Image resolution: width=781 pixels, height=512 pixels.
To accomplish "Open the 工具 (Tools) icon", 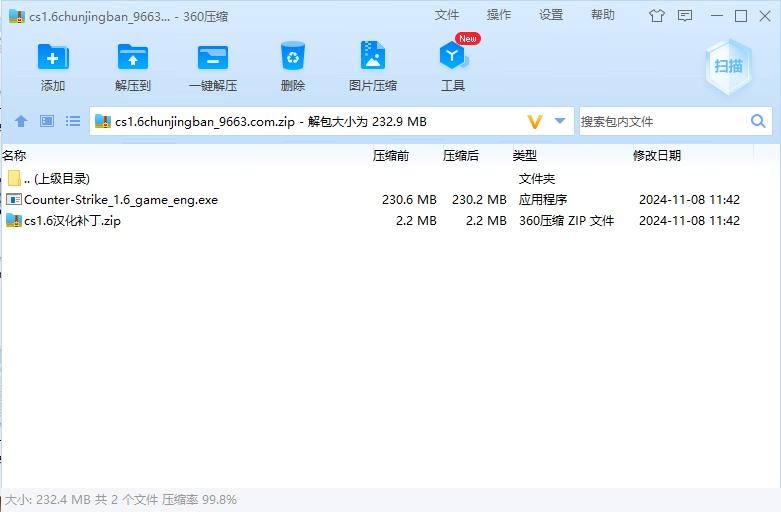I will (453, 56).
